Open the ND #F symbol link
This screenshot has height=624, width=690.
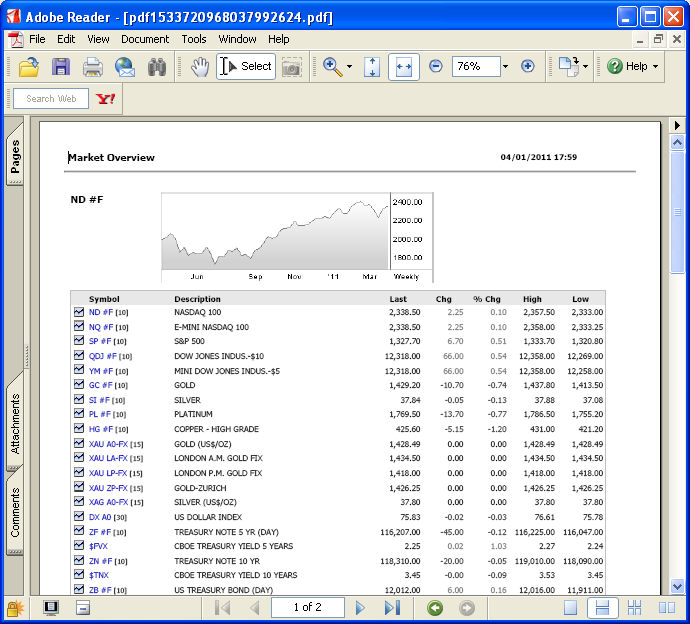click(x=101, y=312)
